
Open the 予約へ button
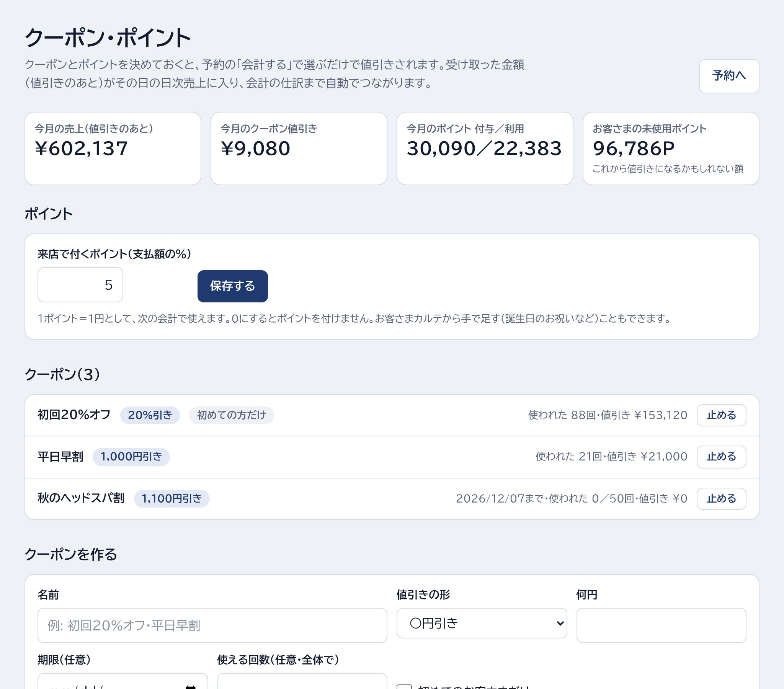pyautogui.click(x=729, y=76)
